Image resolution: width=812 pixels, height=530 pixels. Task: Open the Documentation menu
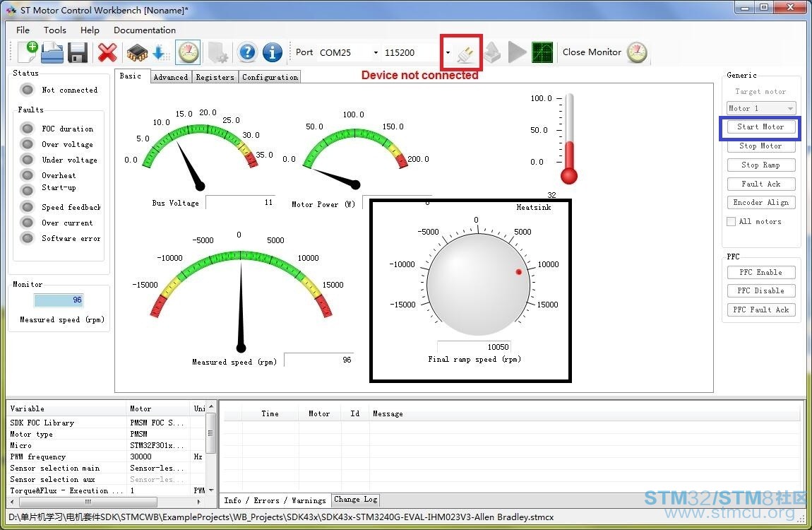(x=145, y=30)
